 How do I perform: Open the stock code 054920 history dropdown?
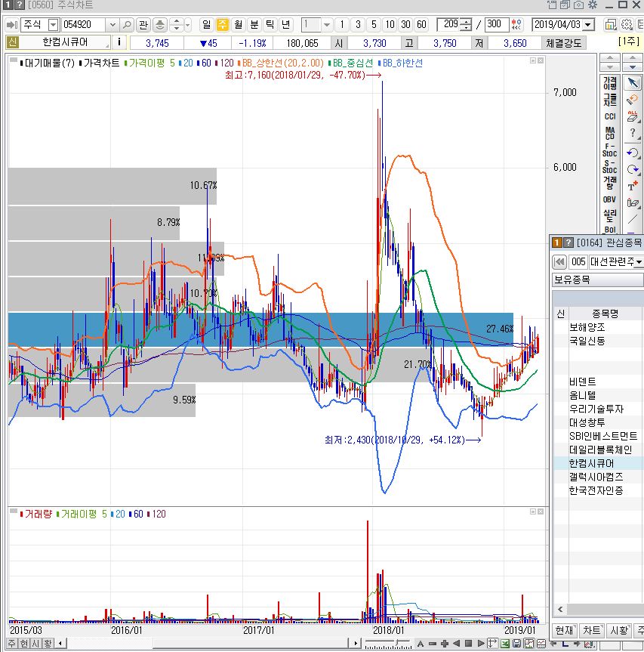[112, 25]
